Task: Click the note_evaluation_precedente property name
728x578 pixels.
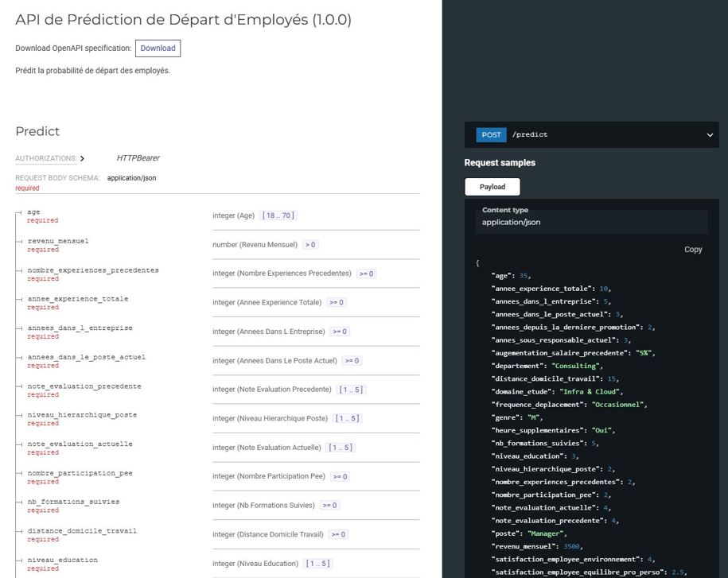Action: 84,386
